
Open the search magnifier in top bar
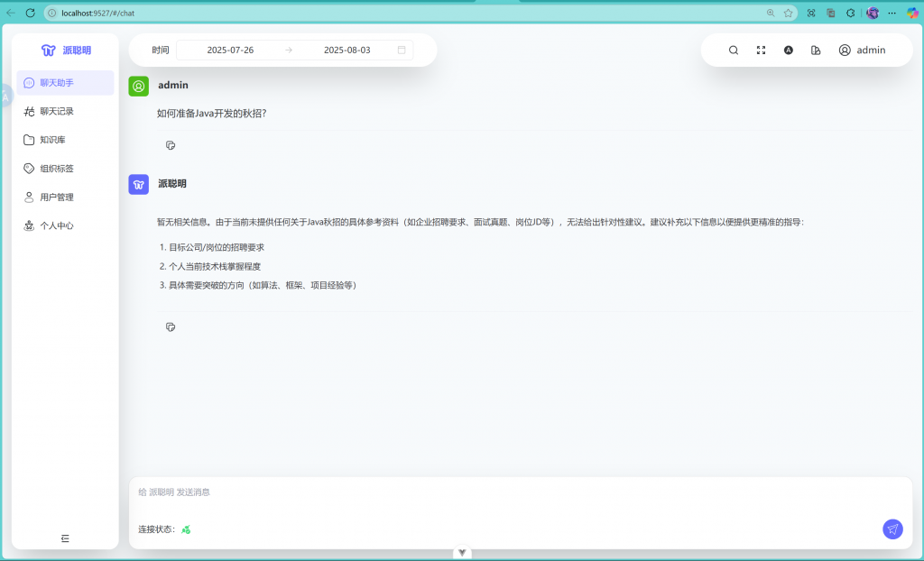point(734,51)
